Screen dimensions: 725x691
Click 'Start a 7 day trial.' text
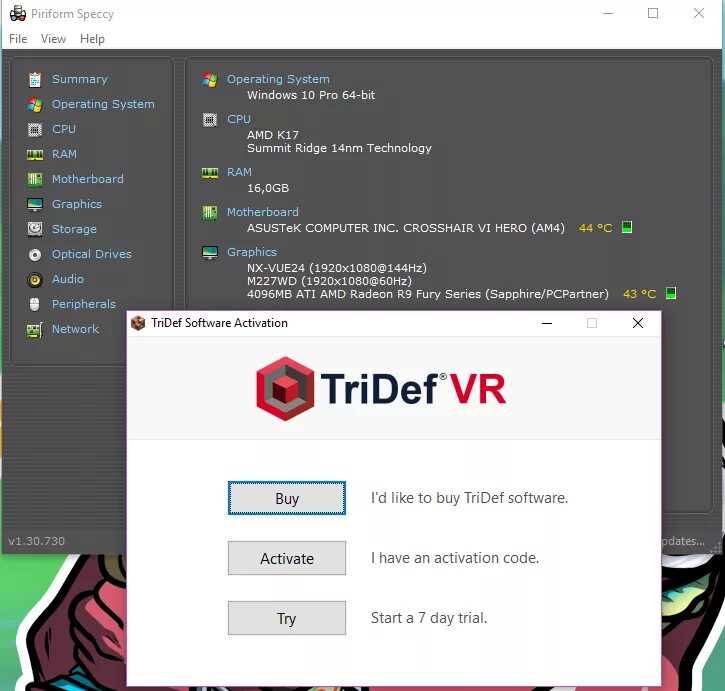429,618
